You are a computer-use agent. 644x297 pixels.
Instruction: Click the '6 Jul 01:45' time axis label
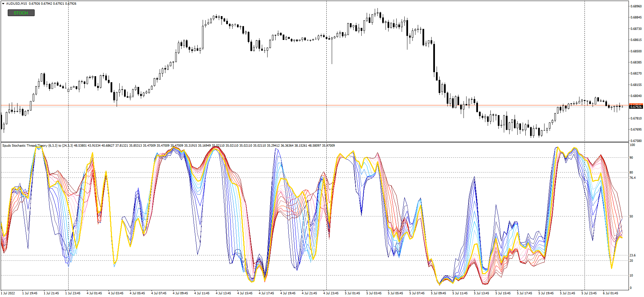[611, 293]
